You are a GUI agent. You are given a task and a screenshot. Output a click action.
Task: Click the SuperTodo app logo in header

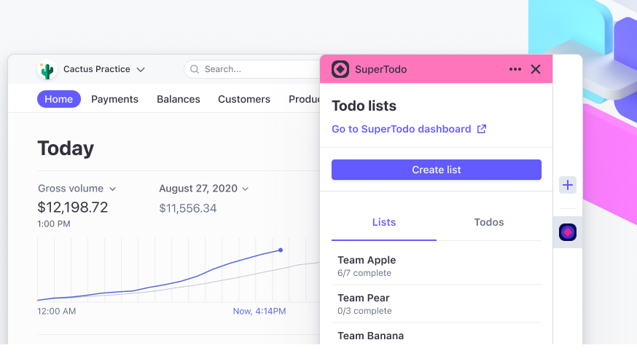(340, 69)
